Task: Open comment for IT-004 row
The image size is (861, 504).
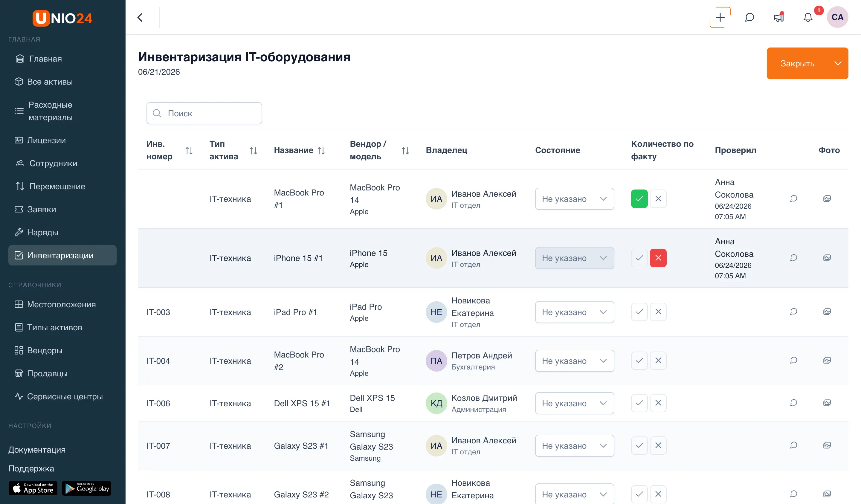Action: tap(793, 361)
